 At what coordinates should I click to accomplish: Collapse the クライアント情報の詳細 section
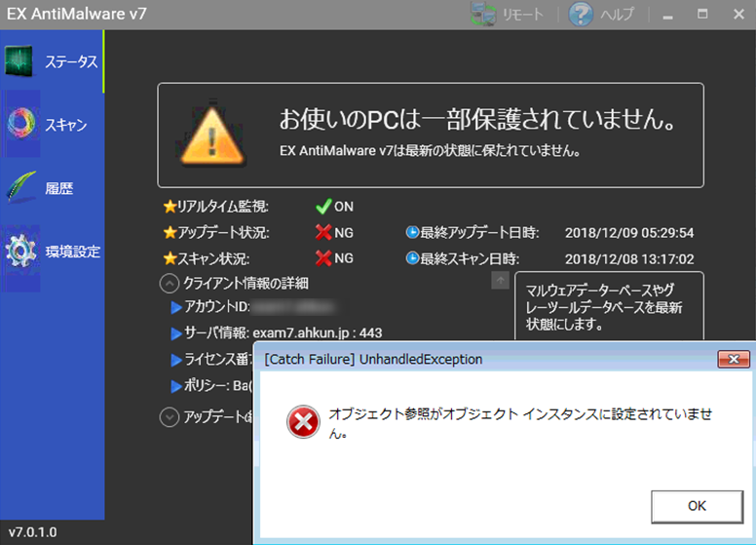(170, 284)
